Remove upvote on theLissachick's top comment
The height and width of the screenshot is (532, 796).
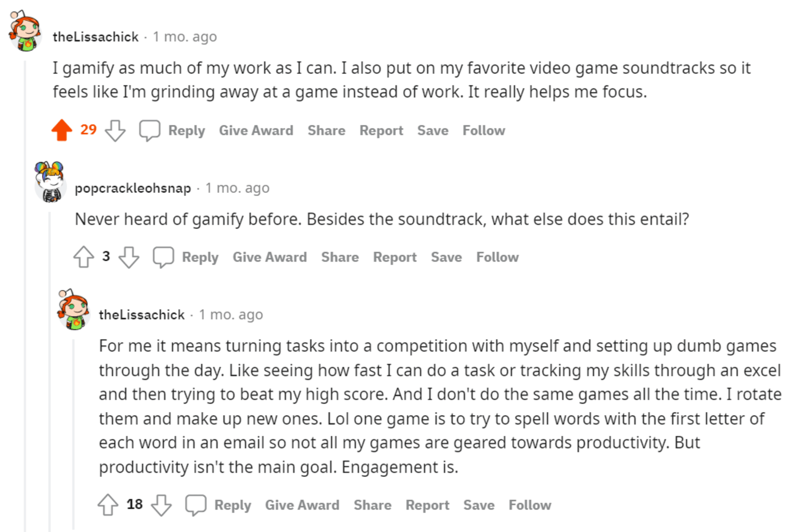click(x=62, y=130)
